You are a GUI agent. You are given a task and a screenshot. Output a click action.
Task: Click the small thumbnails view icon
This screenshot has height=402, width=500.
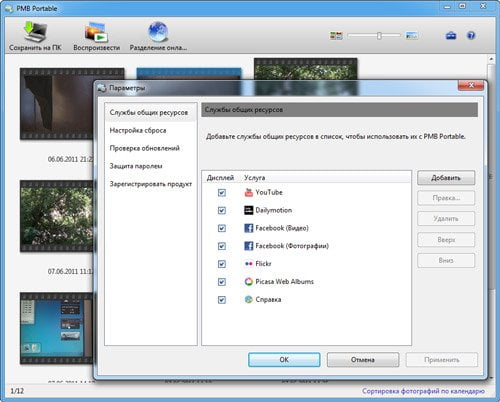336,36
